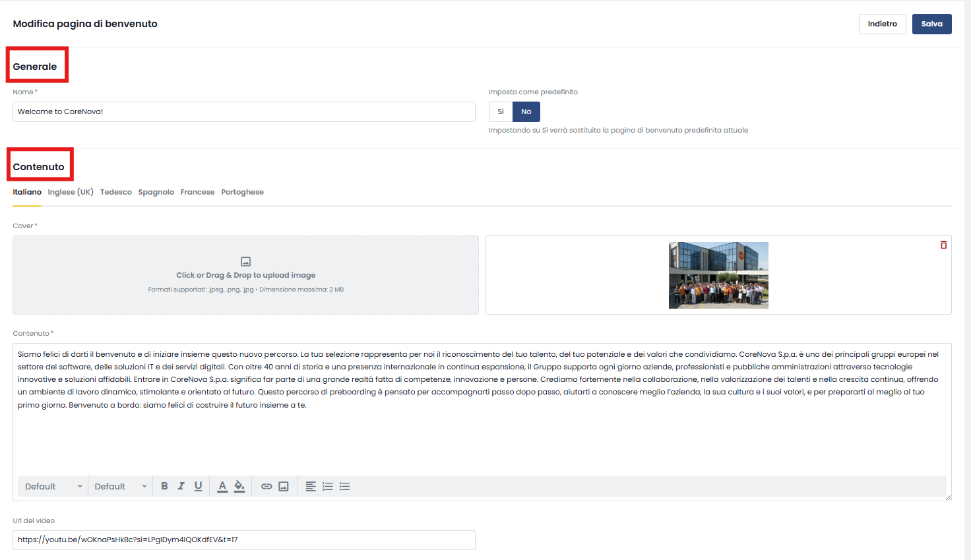Image resolution: width=971 pixels, height=560 pixels.
Task: Select No for Imposta come predefinito
Action: (526, 111)
